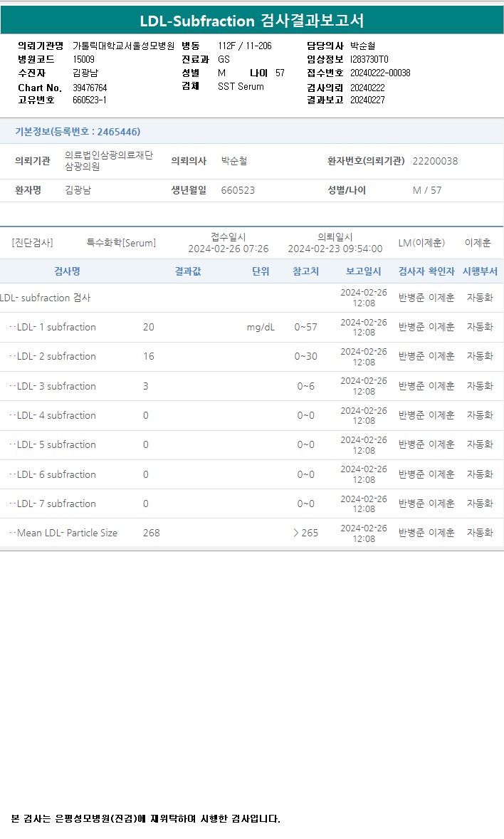Click 의뢰일시 '2024-02-23 09:54:00'
This screenshot has height=839, width=504.
(x=335, y=249)
